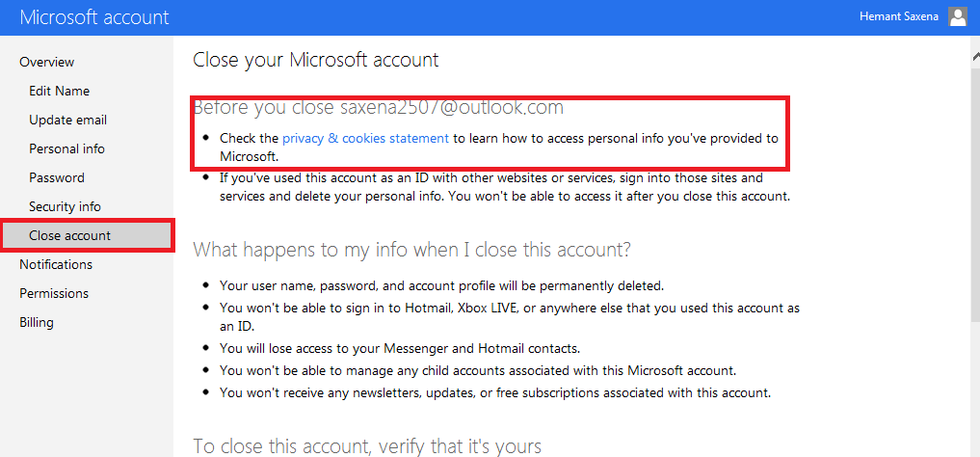The width and height of the screenshot is (980, 457).
Task: Open the privacy & cookies statement link
Action: click(365, 138)
